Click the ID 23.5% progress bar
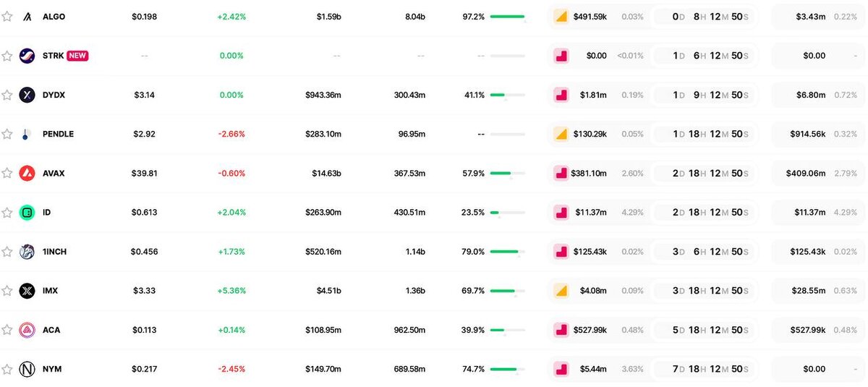868x387 pixels. [507, 212]
